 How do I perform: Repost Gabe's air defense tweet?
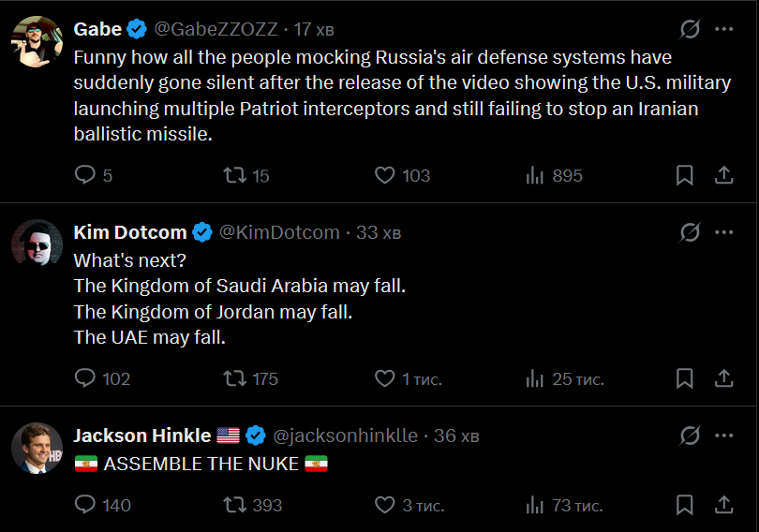pos(233,175)
